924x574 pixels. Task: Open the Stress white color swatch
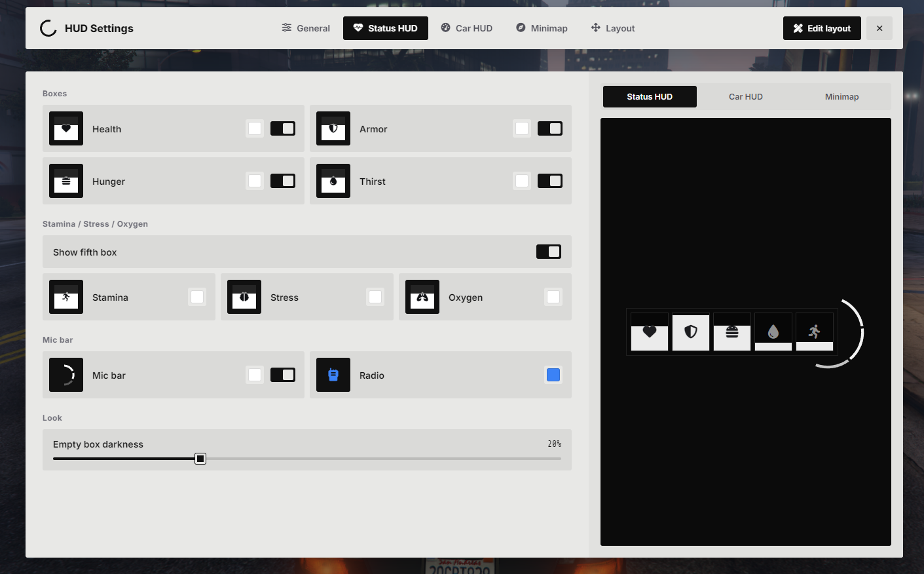(375, 297)
